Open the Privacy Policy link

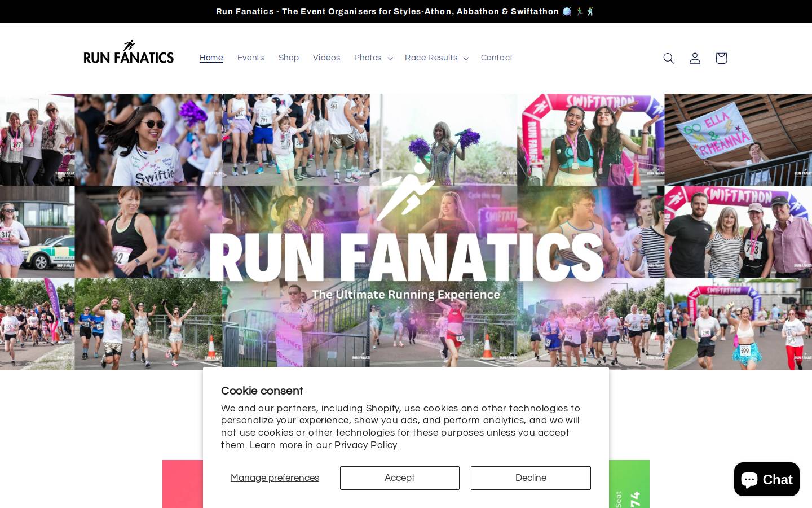pos(366,445)
